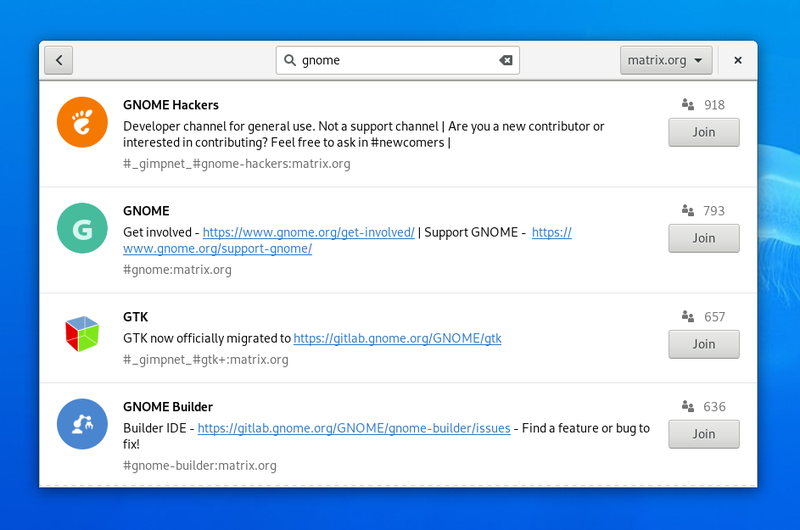Select the GNOME Builder room title

[168, 407]
